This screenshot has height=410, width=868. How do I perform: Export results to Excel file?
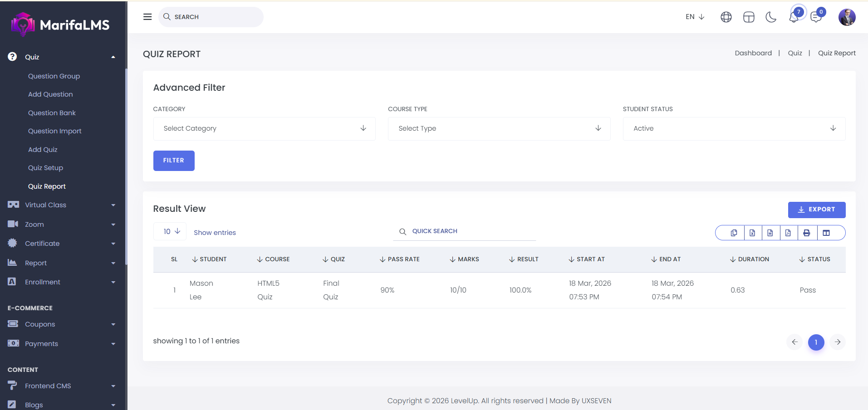752,233
